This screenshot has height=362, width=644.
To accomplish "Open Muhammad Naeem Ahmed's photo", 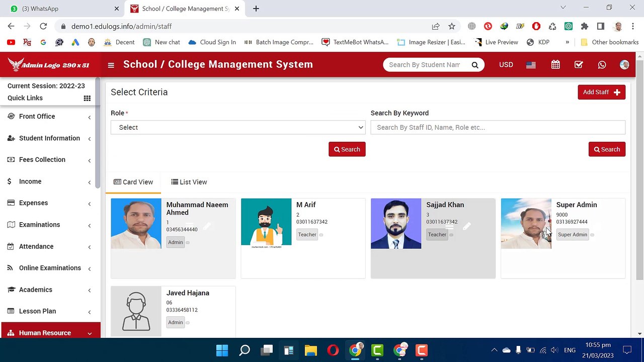I will click(x=136, y=224).
